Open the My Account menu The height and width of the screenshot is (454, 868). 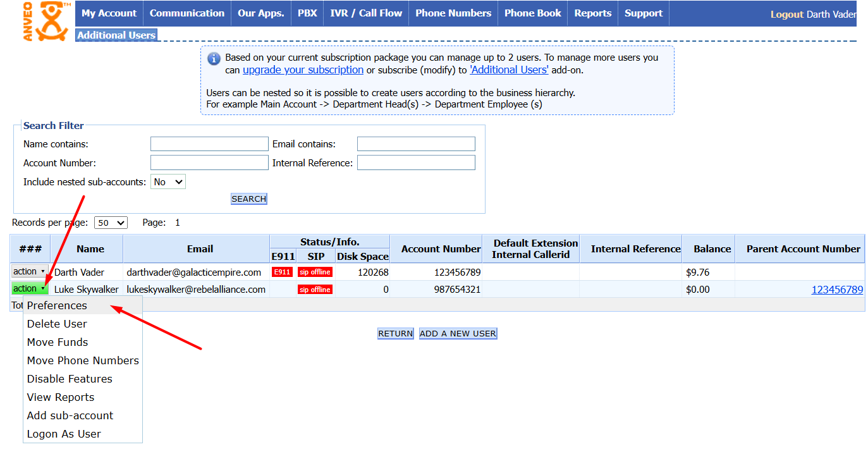click(x=109, y=13)
